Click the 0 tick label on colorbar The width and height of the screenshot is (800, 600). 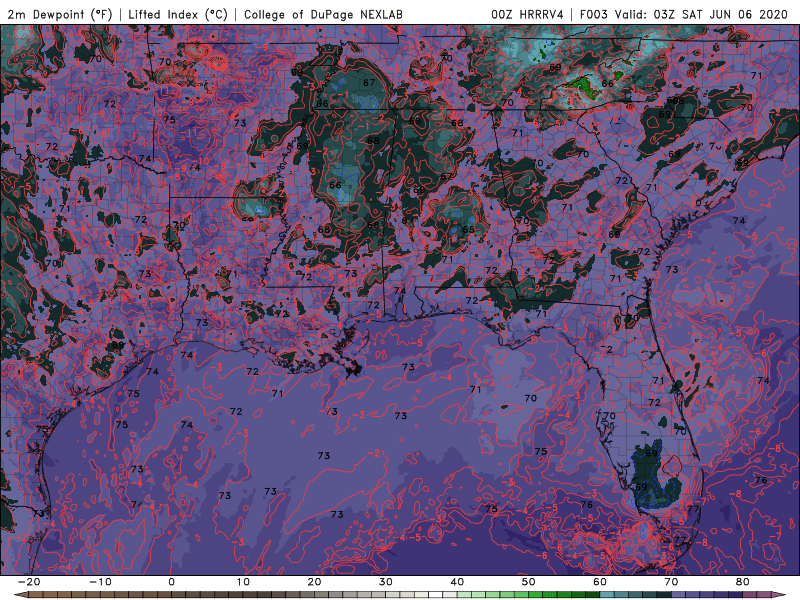click(171, 582)
